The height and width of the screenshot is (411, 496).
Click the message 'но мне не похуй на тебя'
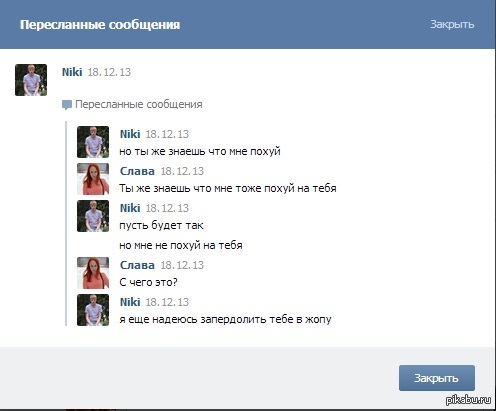pos(181,245)
